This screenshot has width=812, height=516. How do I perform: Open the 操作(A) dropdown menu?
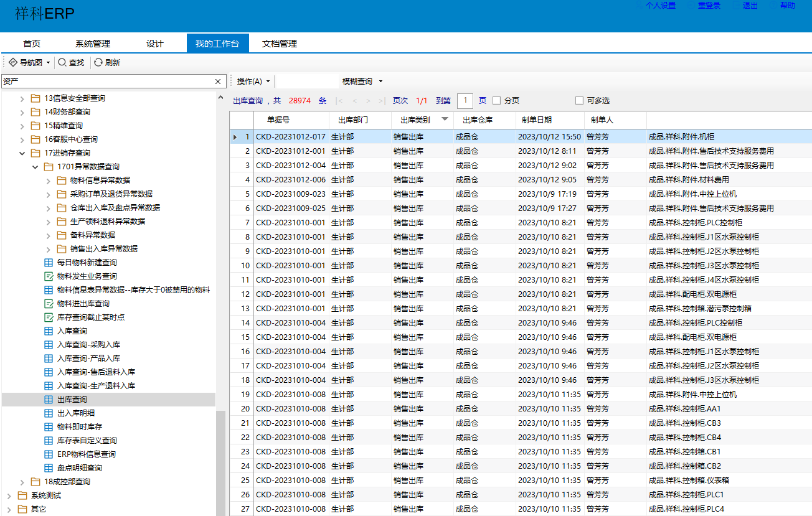pyautogui.click(x=253, y=82)
